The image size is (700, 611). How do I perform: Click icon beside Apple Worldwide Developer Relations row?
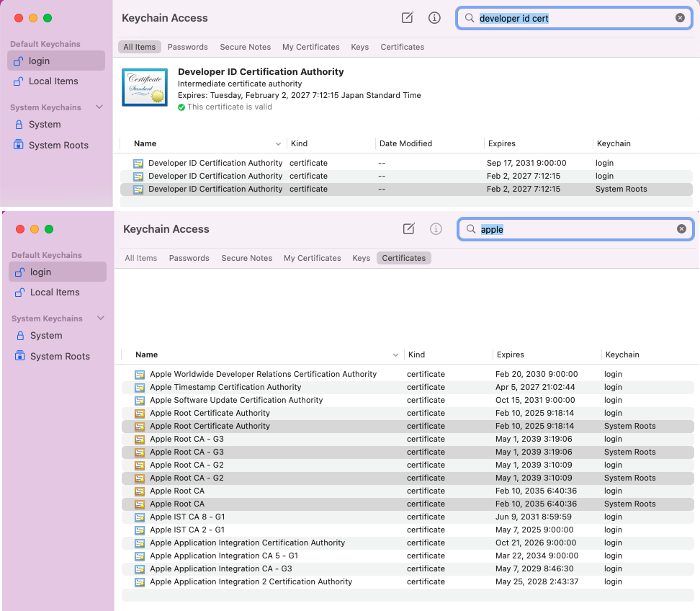[140, 375]
